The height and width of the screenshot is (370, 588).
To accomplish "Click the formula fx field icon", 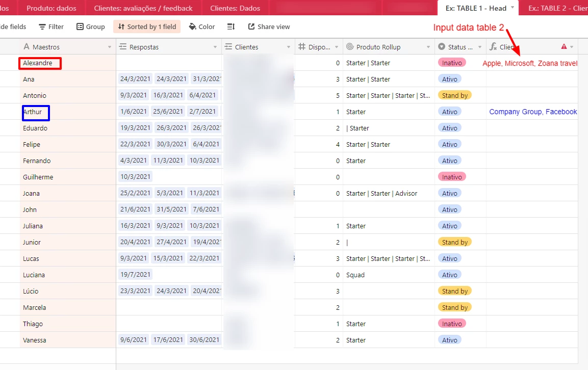I will click(x=493, y=46).
